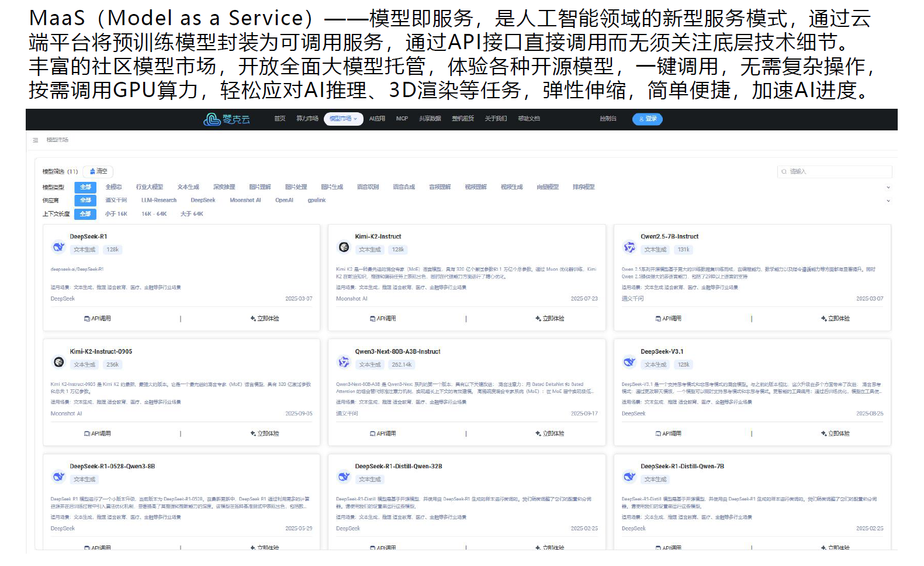The height and width of the screenshot is (566, 924).
Task: Click the DeepSeek-V3.1 whale logo icon
Action: click(629, 362)
